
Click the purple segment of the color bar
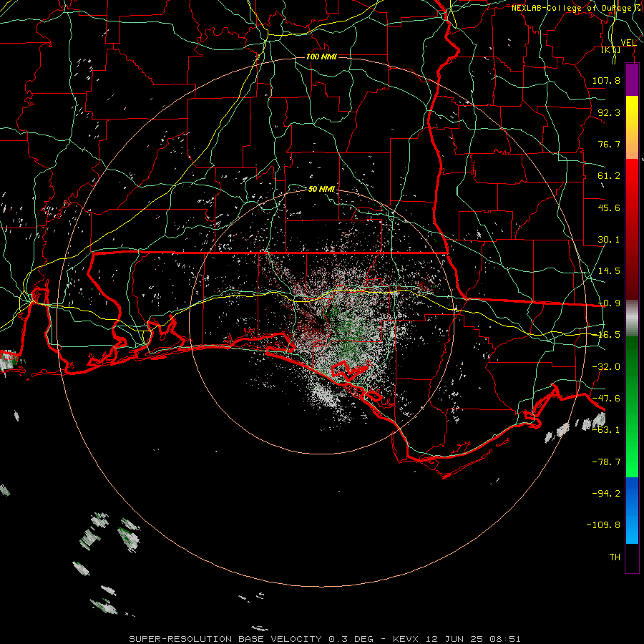[x=632, y=80]
